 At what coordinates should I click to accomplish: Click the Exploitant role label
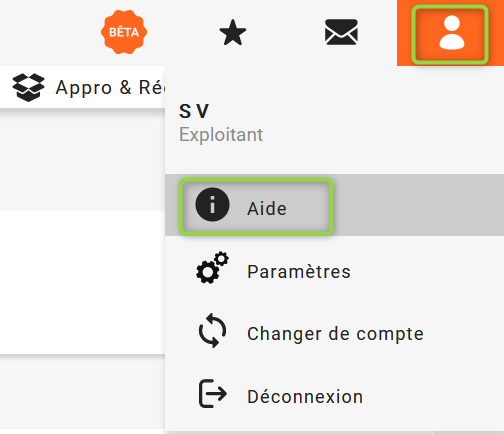point(221,135)
